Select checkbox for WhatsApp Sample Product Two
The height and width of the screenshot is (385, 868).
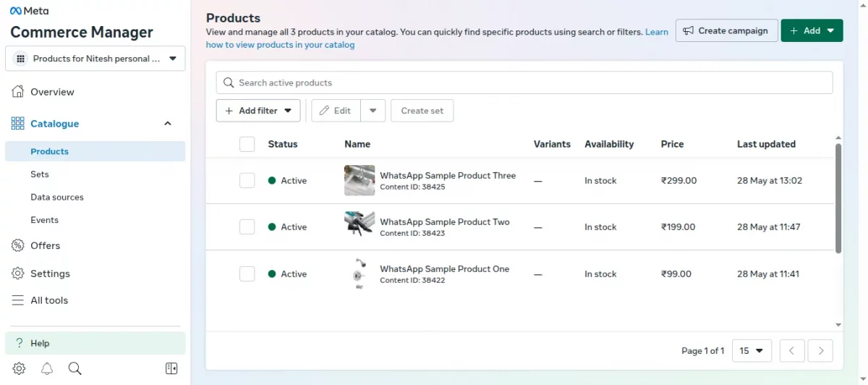tap(247, 227)
